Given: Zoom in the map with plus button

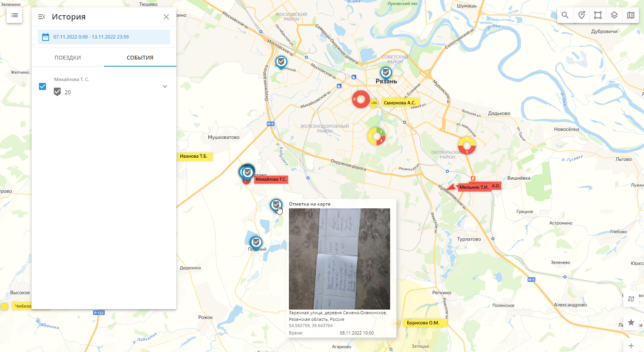Looking at the screenshot, I should [631, 345].
